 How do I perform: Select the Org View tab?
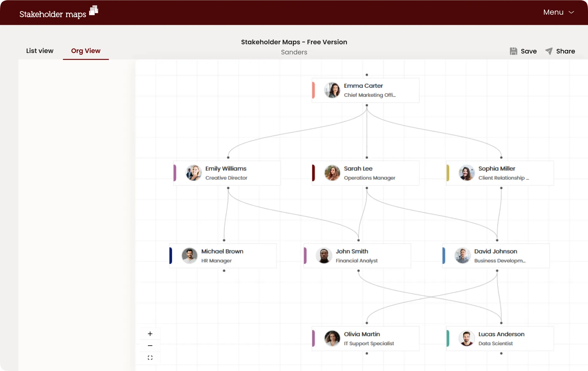click(86, 51)
